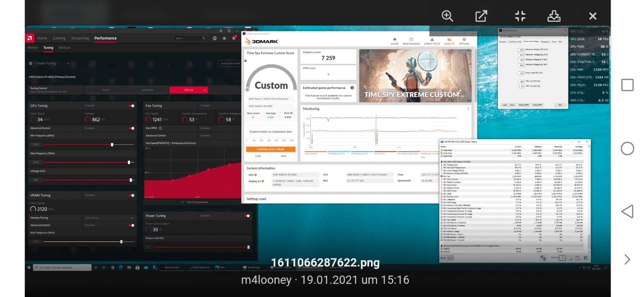The height and width of the screenshot is (297, 644).
Task: Toggle the VRAM Tuning switch
Action: 132,195
